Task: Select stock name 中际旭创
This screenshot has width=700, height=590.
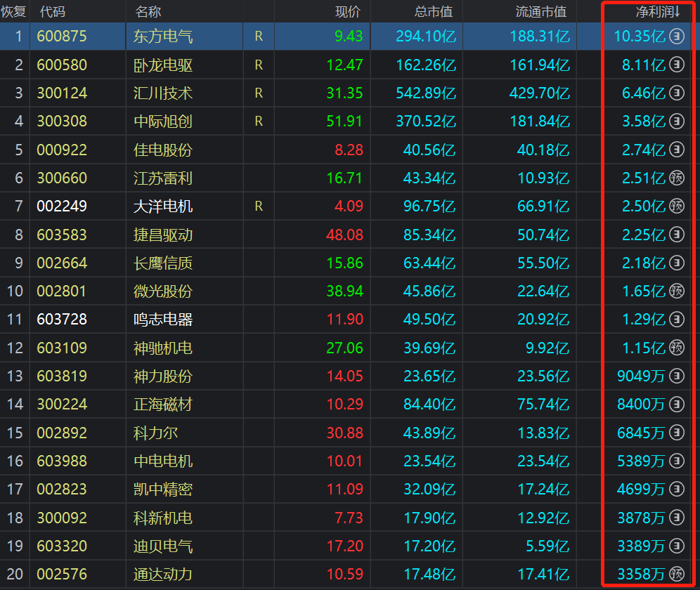Action: click(163, 121)
